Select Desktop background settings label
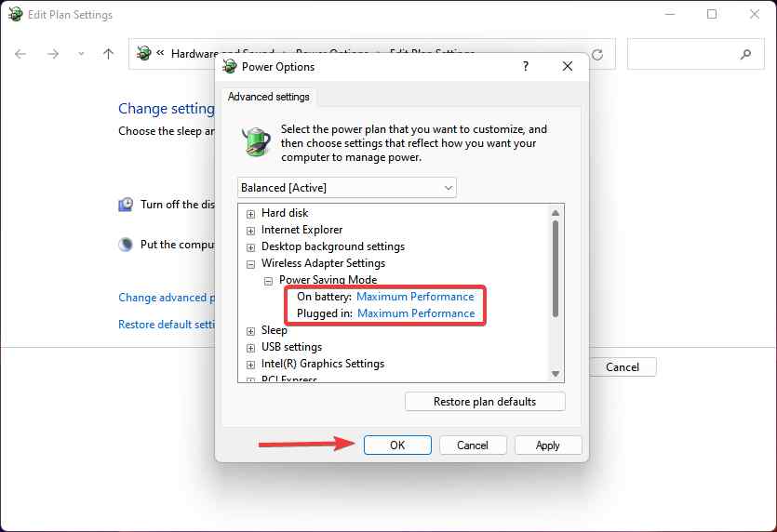This screenshot has height=532, width=777. (333, 246)
